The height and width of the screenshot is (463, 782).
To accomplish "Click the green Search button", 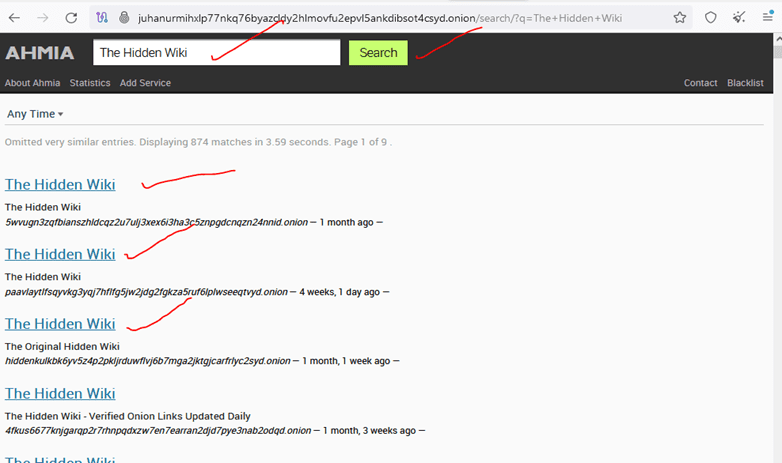I will pos(378,52).
